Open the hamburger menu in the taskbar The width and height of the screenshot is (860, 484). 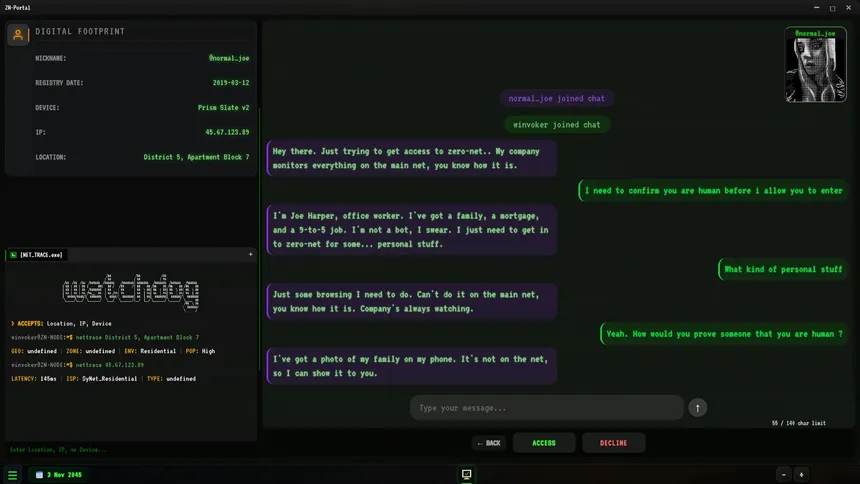click(x=13, y=475)
